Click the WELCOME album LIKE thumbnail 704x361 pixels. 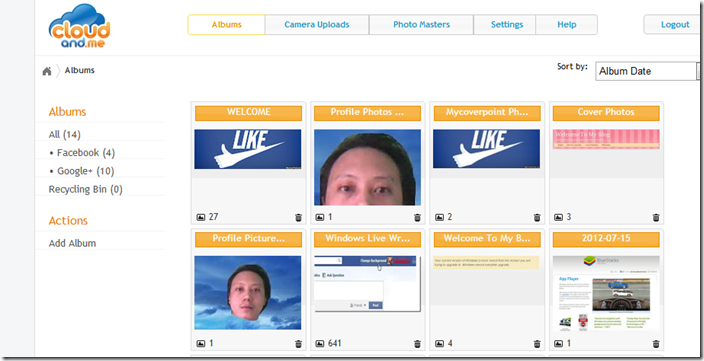point(248,149)
